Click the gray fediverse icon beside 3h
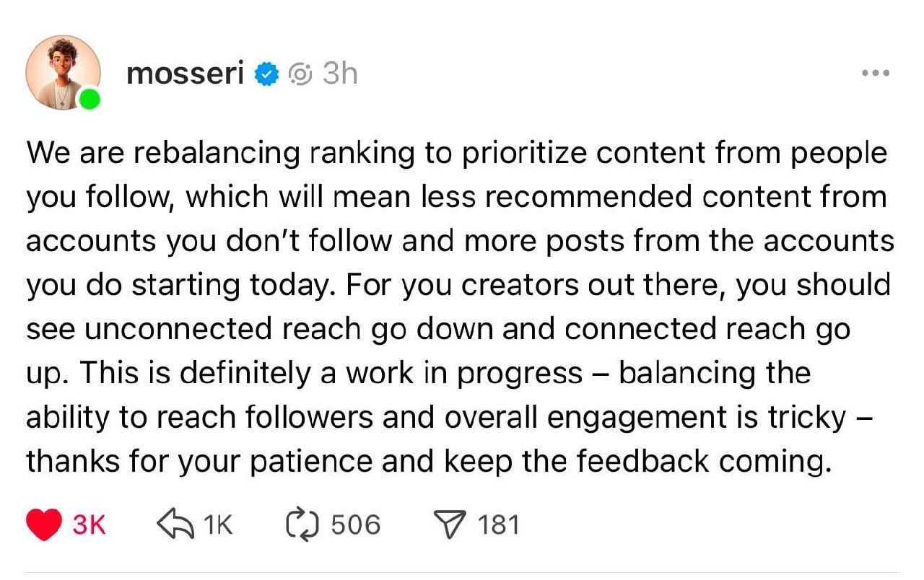Image resolution: width=924 pixels, height=580 pixels. [x=300, y=74]
